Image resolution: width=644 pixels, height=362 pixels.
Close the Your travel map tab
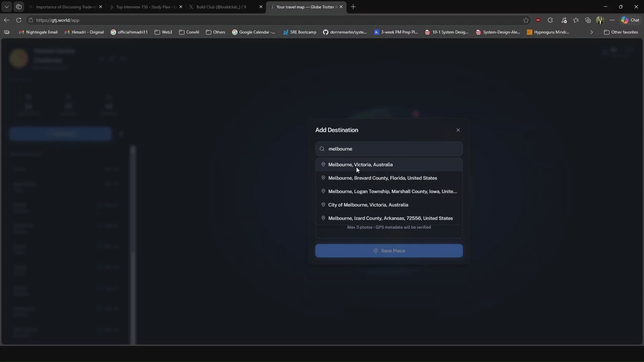click(341, 7)
